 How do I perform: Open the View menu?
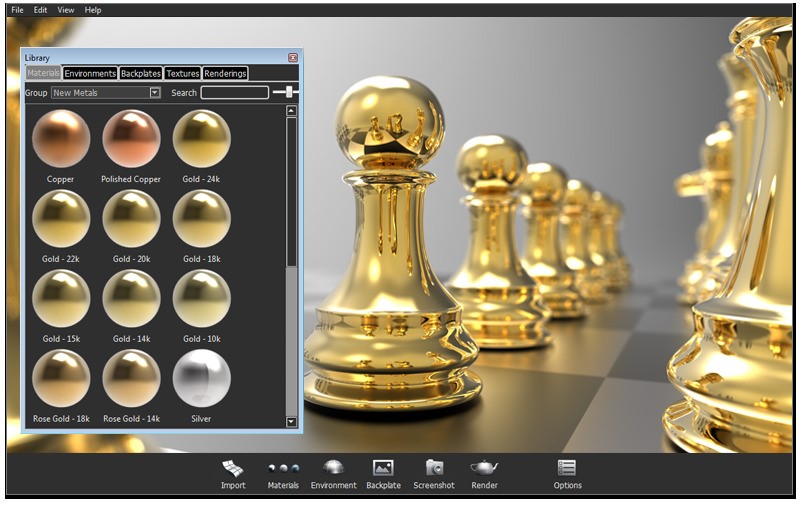66,10
